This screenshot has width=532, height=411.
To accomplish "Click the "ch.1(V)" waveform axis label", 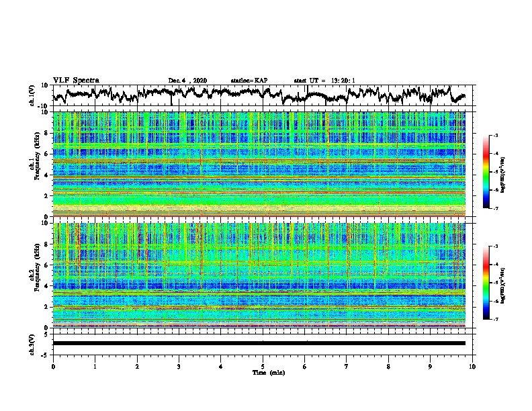I will [32, 95].
